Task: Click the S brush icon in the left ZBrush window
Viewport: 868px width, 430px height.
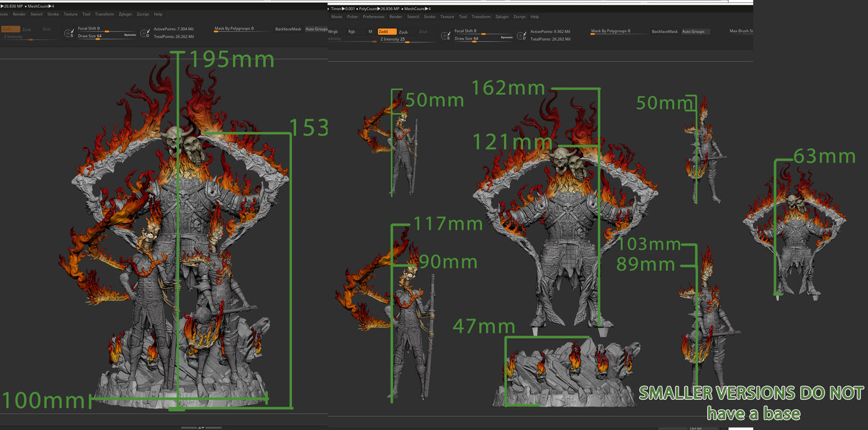Action: click(x=68, y=34)
